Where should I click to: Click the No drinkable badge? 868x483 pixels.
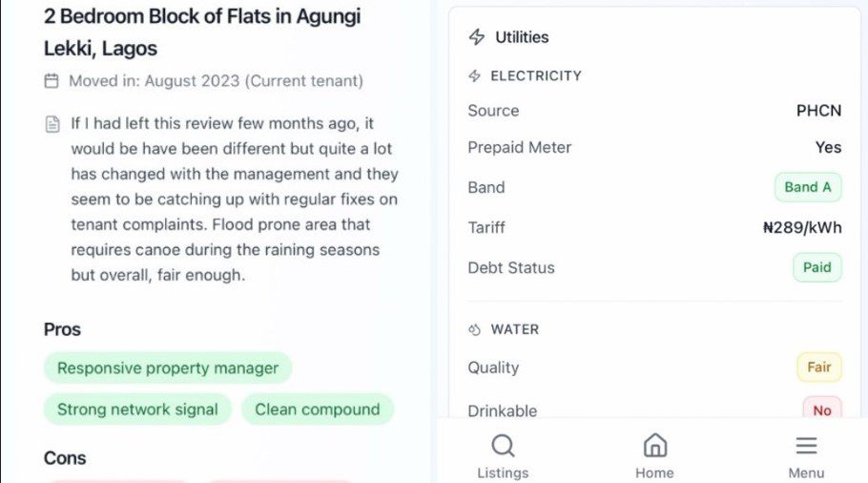[821, 409]
